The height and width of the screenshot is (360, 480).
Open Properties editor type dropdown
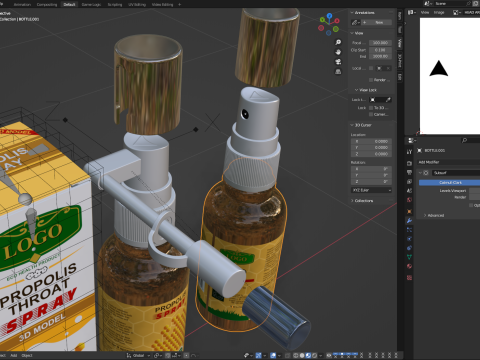(412, 140)
